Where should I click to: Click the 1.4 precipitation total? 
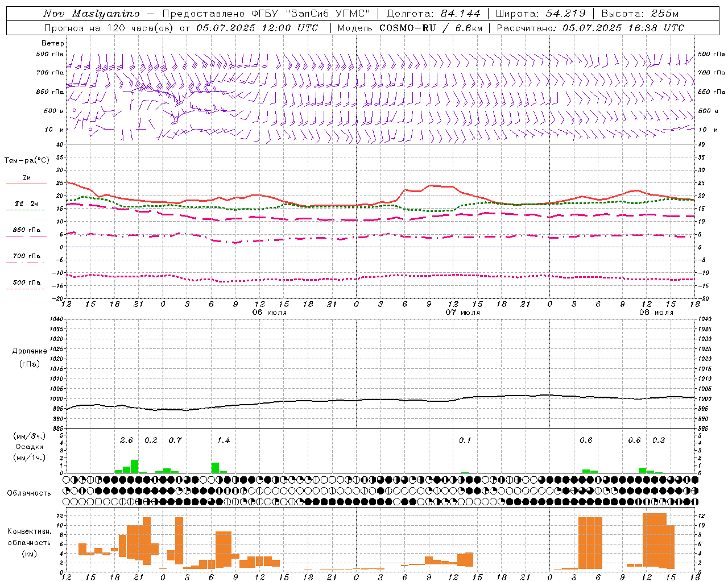point(224,440)
